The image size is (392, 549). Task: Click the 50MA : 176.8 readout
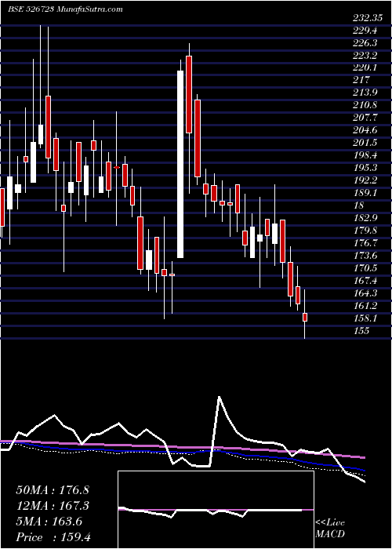tap(53, 490)
